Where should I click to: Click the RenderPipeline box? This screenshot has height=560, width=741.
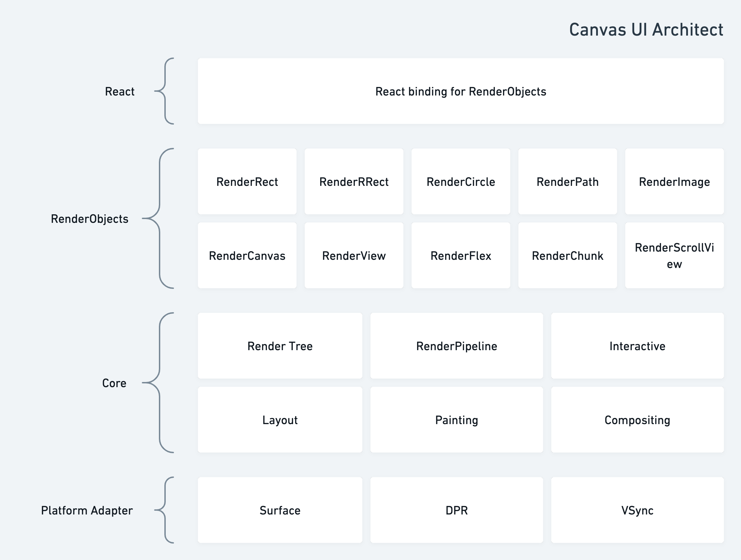tap(456, 346)
